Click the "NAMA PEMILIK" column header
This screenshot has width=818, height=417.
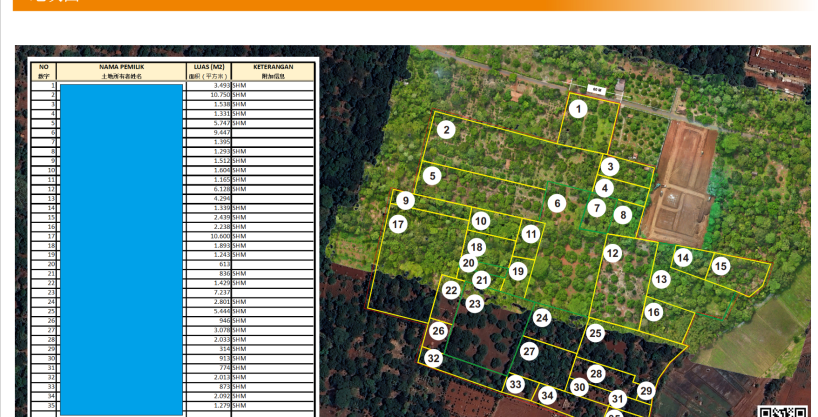(122, 67)
